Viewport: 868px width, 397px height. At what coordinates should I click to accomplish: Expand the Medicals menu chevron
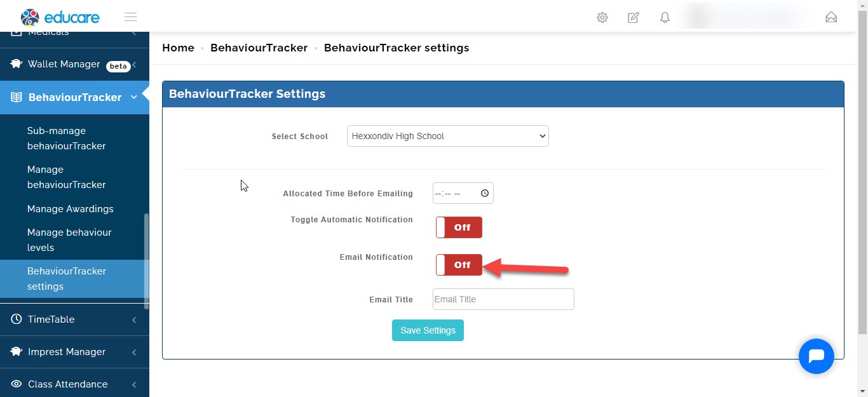(134, 33)
